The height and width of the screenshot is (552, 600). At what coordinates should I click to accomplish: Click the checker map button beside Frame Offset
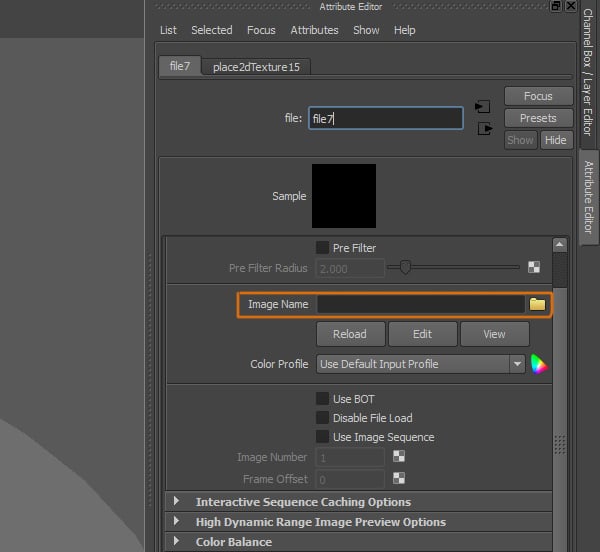[399, 480]
